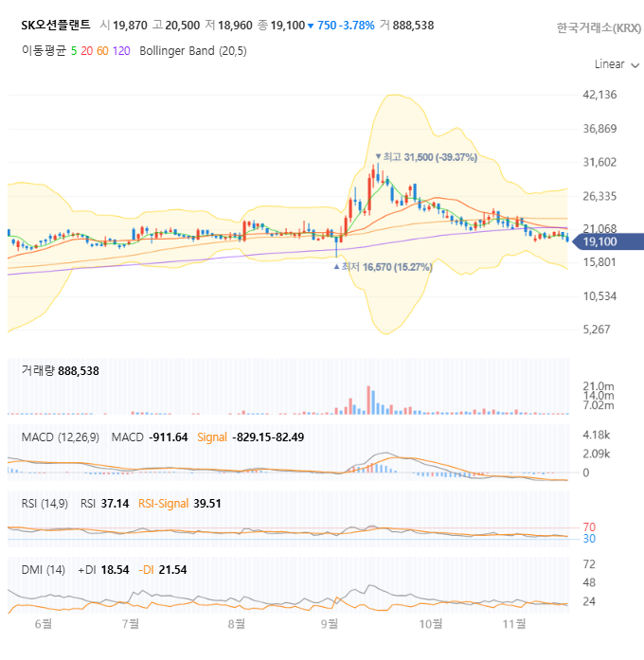Click the 최고 31,500 high price marker

(x=426, y=157)
